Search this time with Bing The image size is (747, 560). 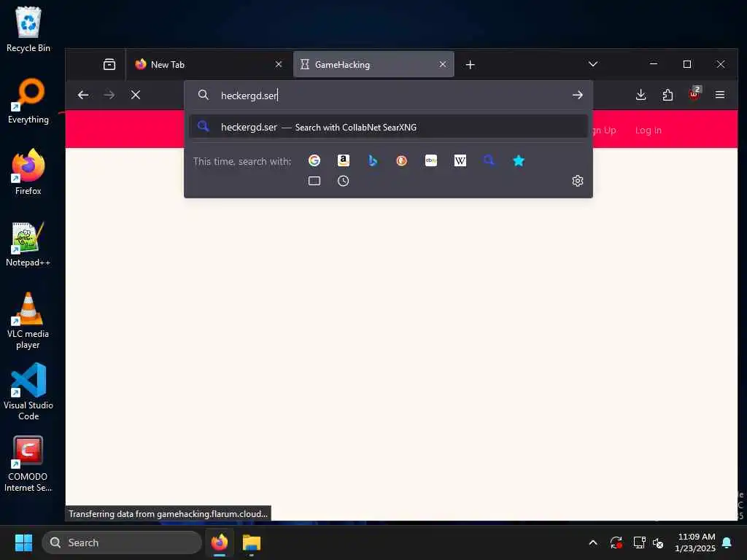point(373,160)
